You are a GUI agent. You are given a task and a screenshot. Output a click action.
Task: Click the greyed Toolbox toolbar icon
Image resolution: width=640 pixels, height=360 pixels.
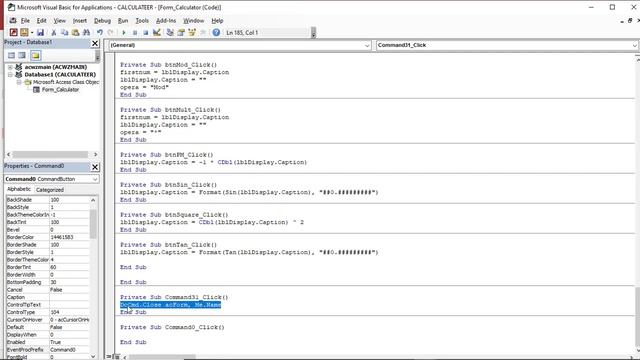203,33
